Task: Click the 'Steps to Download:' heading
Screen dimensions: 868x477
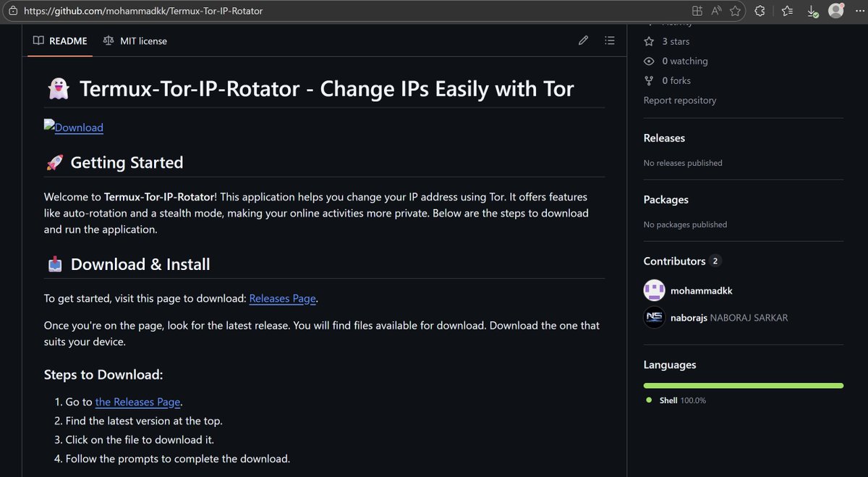Action: [103, 374]
